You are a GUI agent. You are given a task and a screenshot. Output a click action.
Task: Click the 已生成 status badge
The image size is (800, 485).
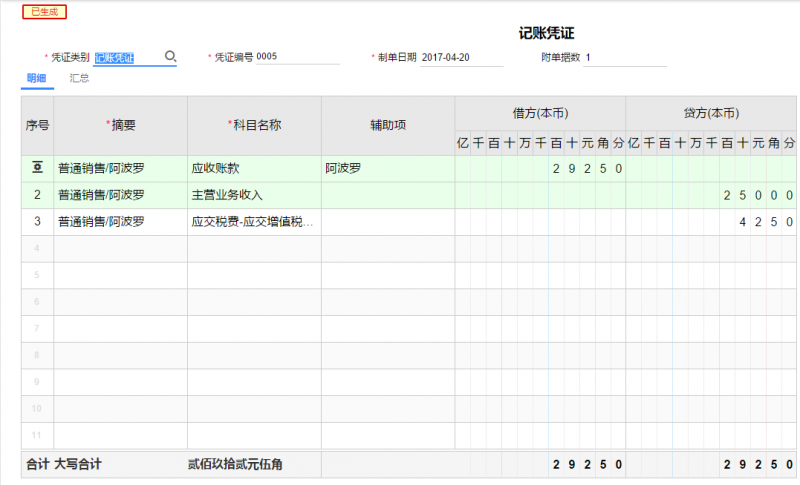44,12
